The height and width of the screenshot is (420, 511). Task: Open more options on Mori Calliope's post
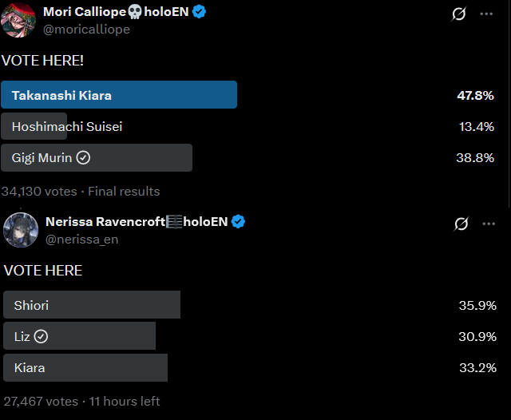click(486, 14)
